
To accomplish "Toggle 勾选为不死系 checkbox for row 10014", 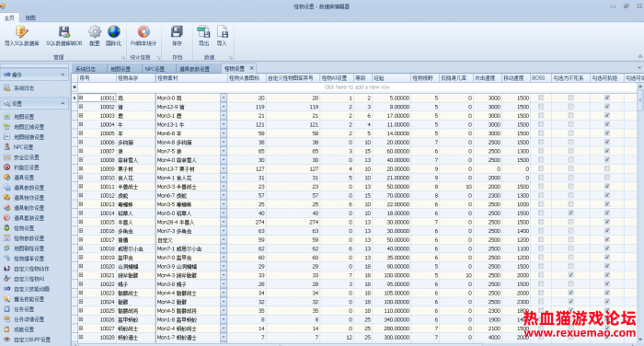I will coord(571,213).
